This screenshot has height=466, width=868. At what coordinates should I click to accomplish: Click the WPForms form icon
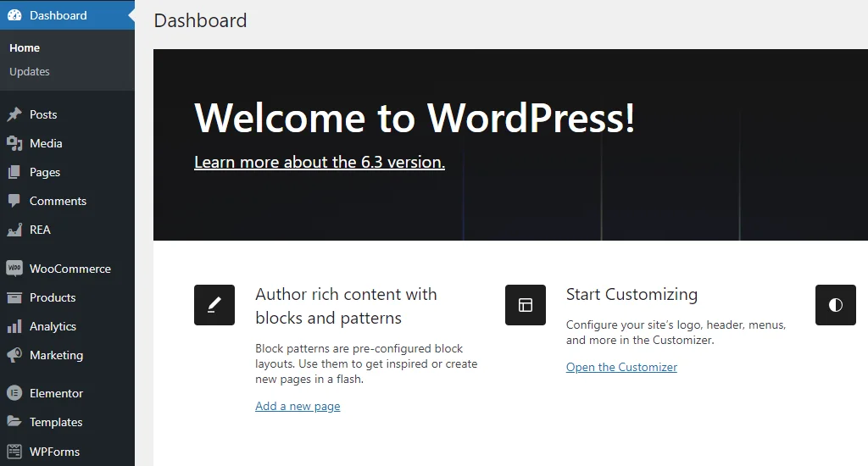pyautogui.click(x=14, y=452)
